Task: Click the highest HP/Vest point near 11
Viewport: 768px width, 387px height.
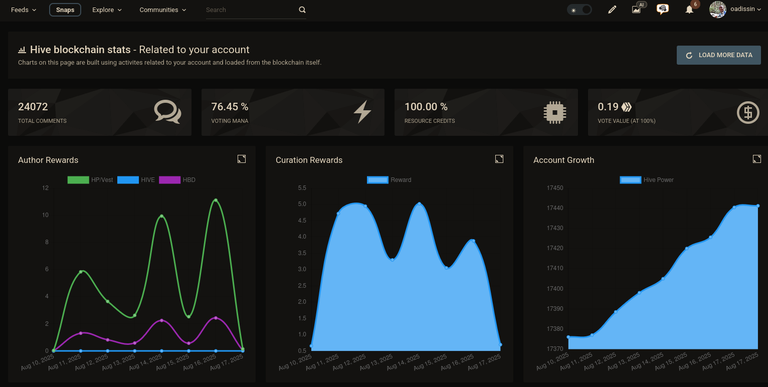Action: (x=216, y=200)
